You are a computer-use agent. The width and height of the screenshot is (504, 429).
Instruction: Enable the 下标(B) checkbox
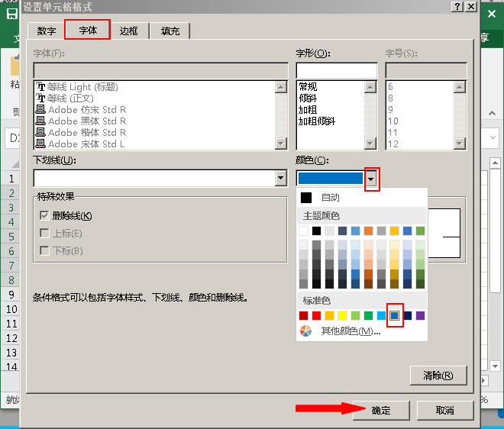(x=44, y=250)
